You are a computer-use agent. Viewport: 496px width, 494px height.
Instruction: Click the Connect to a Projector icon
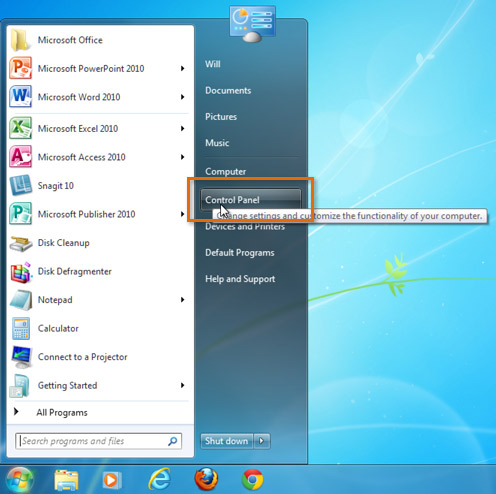pos(22,357)
